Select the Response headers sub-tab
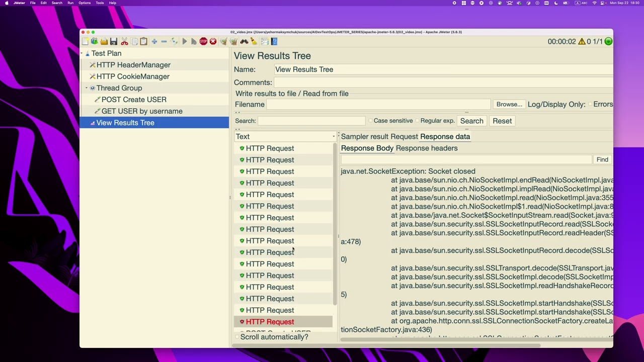 point(427,148)
